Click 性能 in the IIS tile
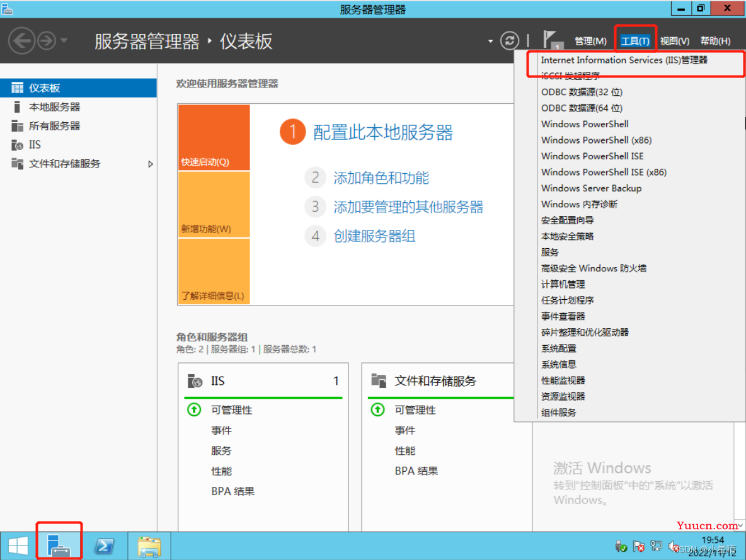 (x=222, y=471)
